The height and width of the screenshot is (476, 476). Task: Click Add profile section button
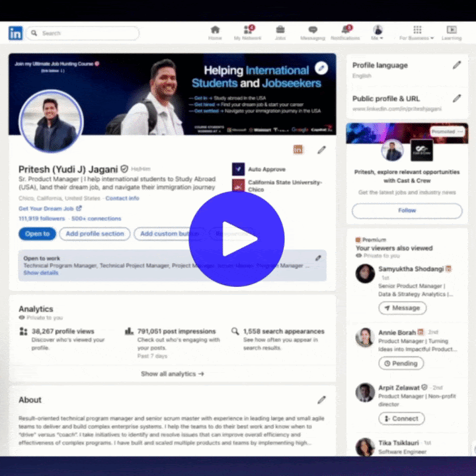point(95,233)
